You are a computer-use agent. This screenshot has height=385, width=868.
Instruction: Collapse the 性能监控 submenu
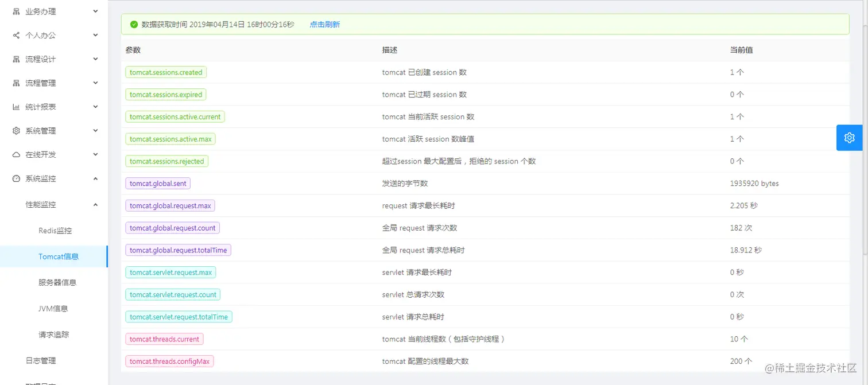point(96,204)
